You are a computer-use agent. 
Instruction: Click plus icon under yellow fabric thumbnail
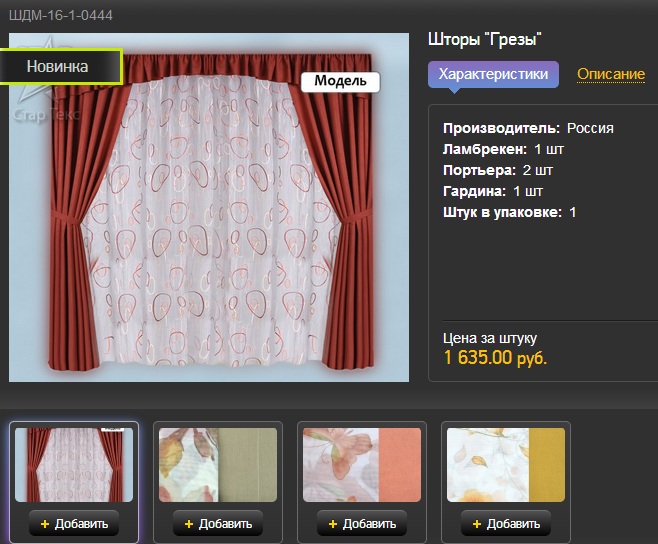(477, 524)
